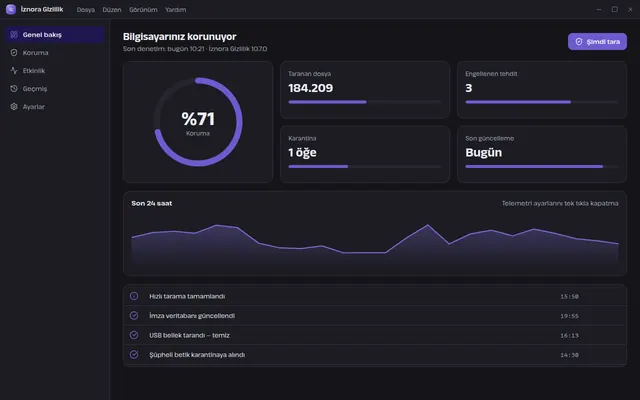Screen dimensions: 640x400
Task: Click the Taranan dosya card label
Action: point(309,74)
